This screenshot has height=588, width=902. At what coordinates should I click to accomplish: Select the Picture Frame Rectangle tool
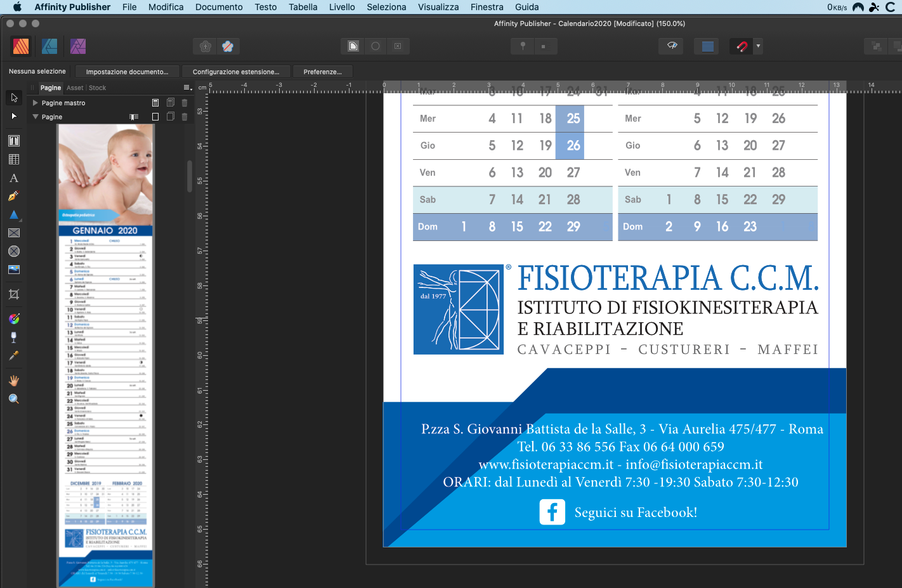click(x=14, y=233)
